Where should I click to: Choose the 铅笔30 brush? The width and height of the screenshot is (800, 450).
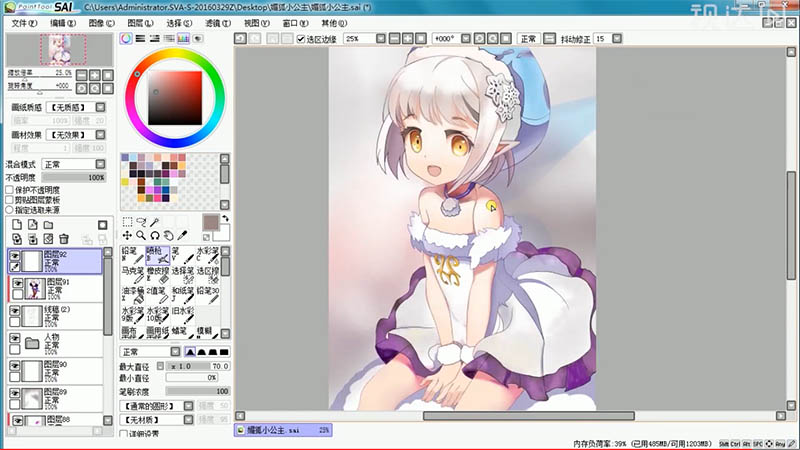point(208,294)
